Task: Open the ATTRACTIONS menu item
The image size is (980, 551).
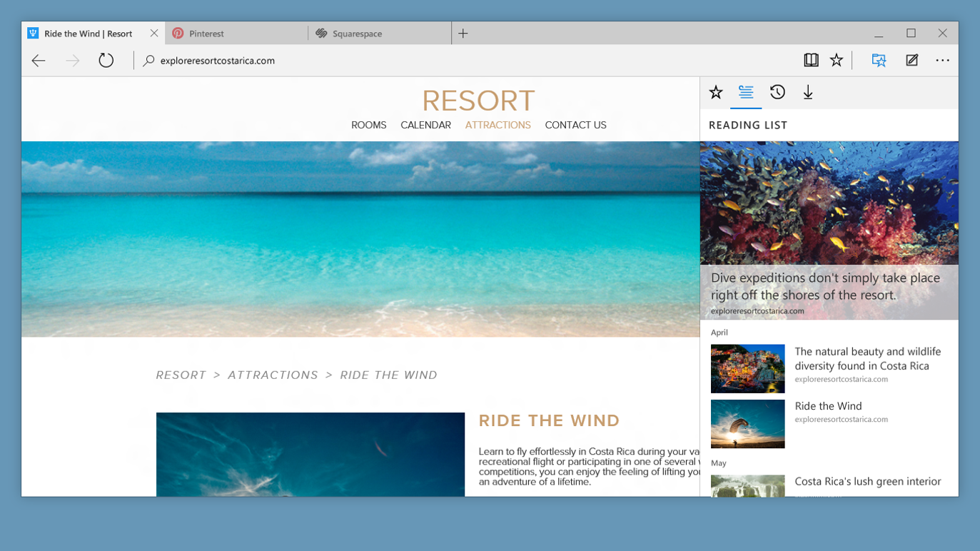Action: (x=498, y=125)
